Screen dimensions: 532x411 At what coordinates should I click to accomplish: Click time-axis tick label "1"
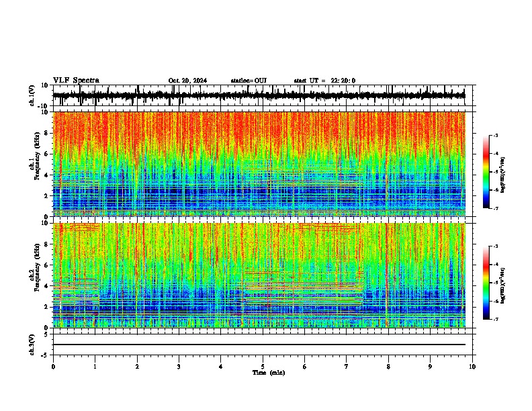click(x=95, y=367)
